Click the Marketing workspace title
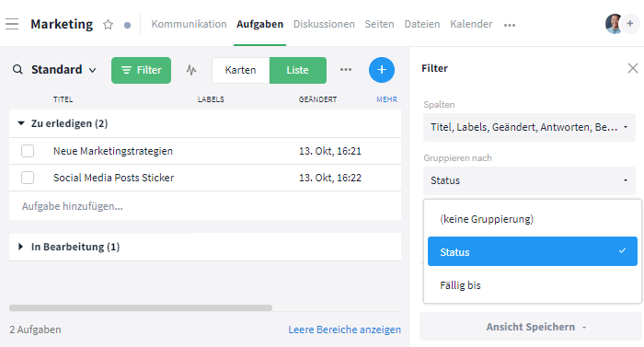 [62, 24]
